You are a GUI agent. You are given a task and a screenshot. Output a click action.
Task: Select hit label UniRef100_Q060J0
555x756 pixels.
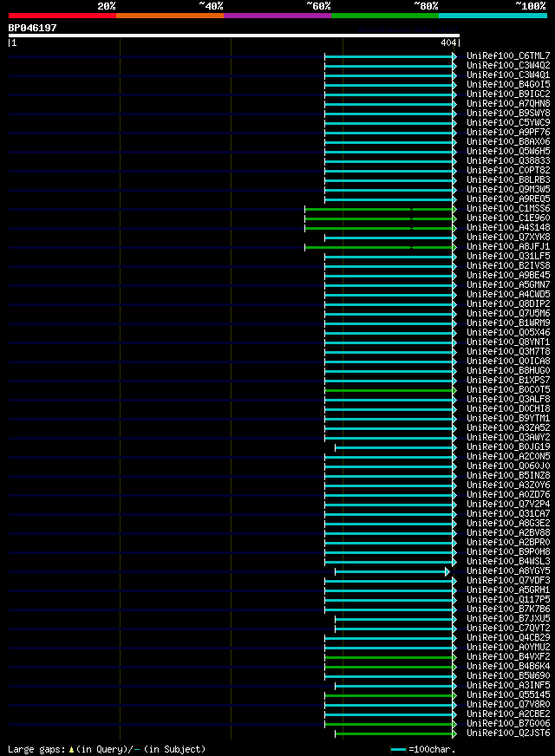[x=508, y=466]
